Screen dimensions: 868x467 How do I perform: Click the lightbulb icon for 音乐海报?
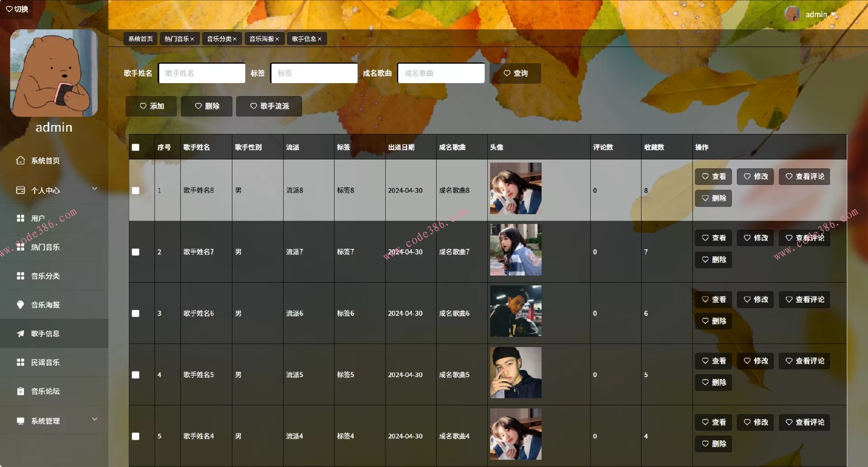[20, 305]
